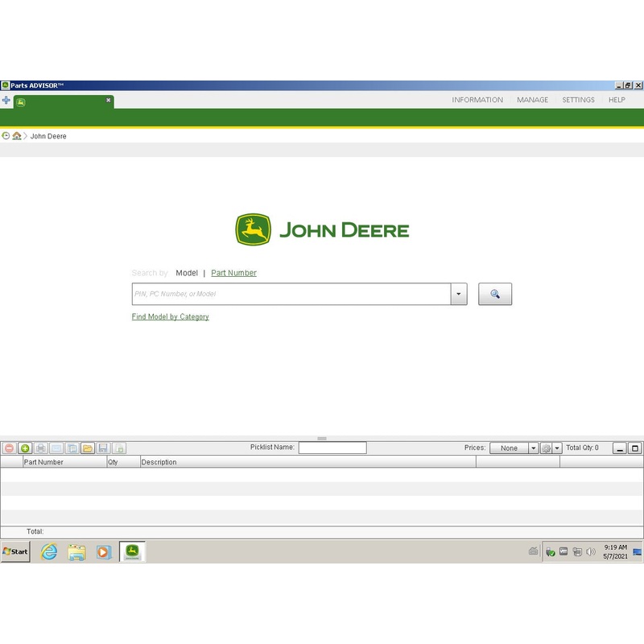Open the picklist gear settings icon
Image resolution: width=644 pixels, height=644 pixels.
point(546,448)
